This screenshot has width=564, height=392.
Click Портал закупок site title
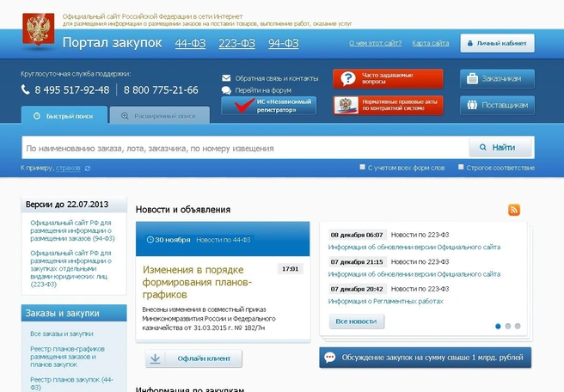point(113,43)
